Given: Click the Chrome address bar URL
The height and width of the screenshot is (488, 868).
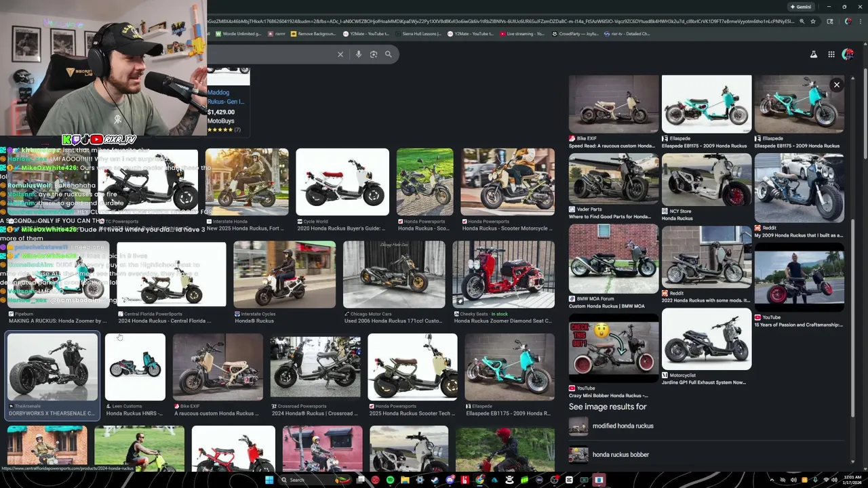Looking at the screenshot, I should tap(502, 21).
